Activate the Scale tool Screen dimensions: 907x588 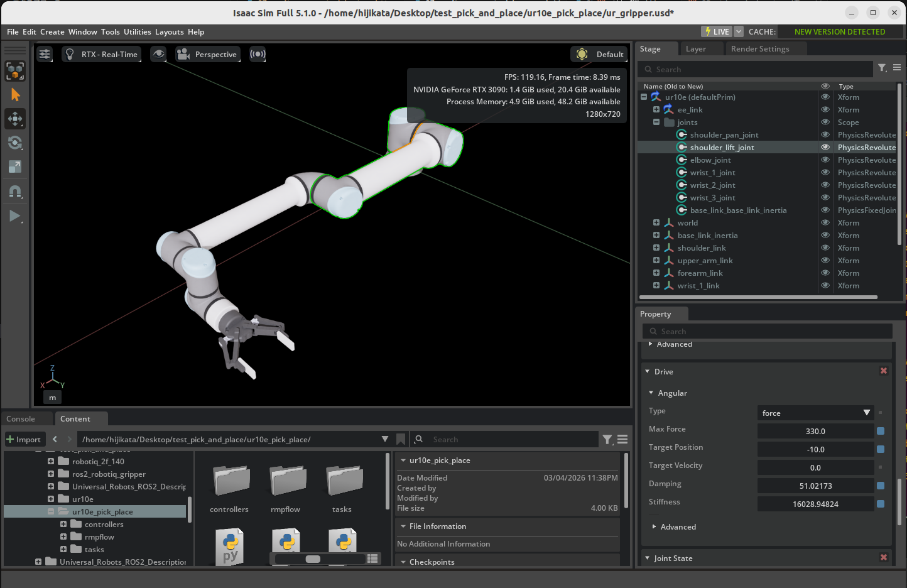15,166
